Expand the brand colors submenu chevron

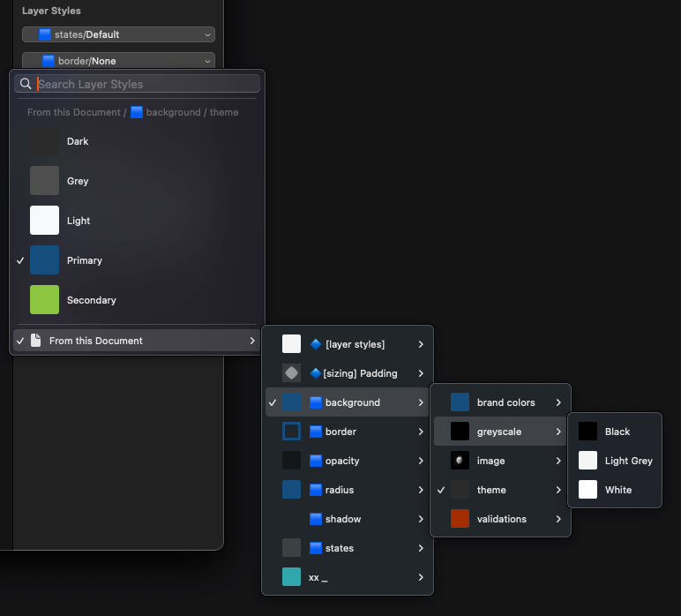pos(558,402)
